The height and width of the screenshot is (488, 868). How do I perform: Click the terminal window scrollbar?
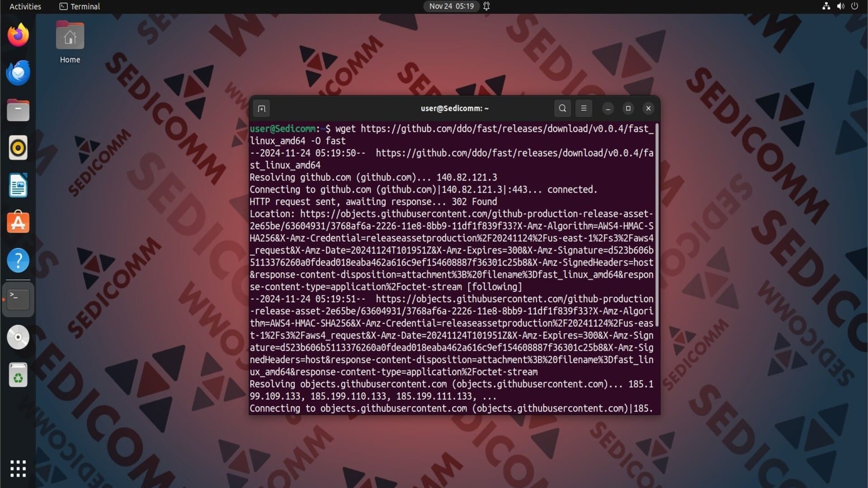click(657, 225)
